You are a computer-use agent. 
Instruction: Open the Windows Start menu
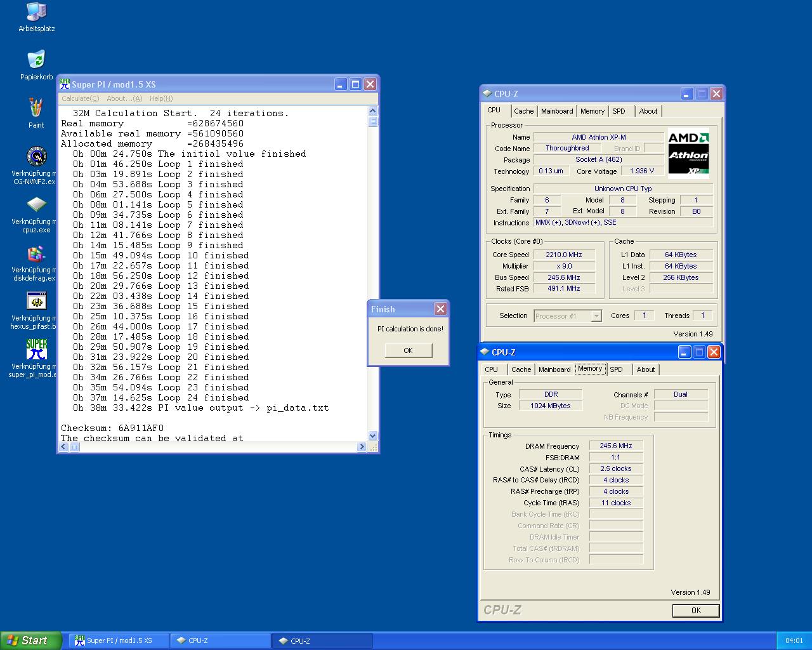[30, 640]
